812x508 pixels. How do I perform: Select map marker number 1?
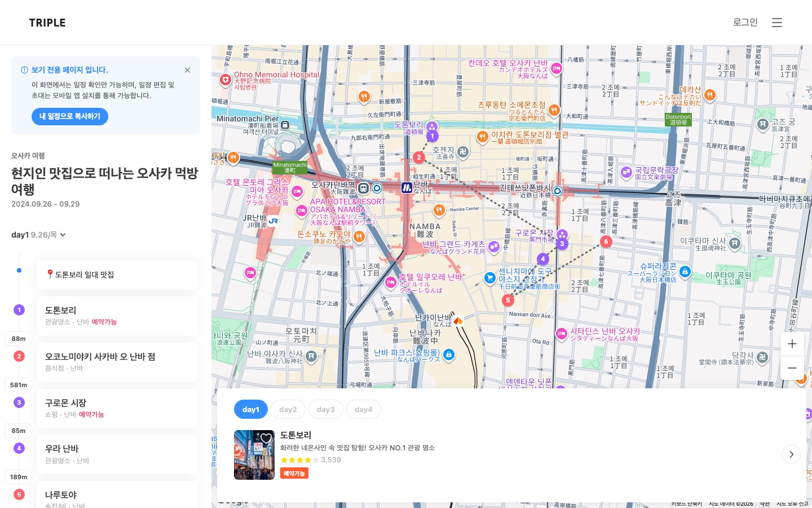click(x=432, y=136)
